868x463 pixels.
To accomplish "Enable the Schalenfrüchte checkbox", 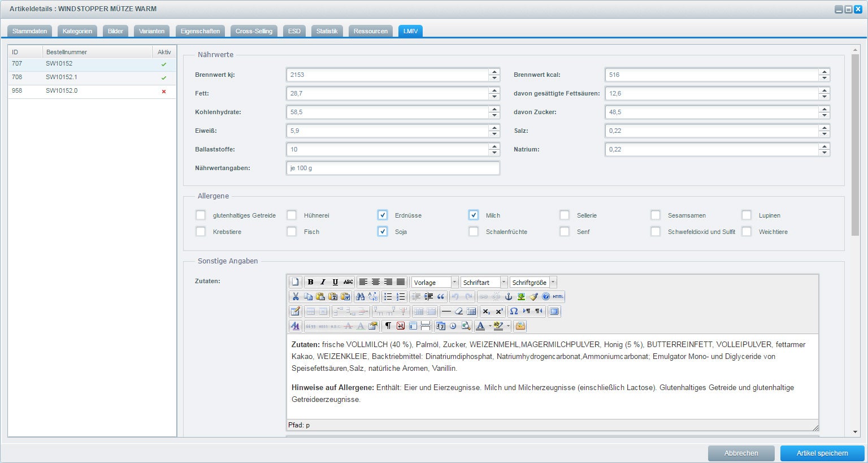I will point(474,231).
